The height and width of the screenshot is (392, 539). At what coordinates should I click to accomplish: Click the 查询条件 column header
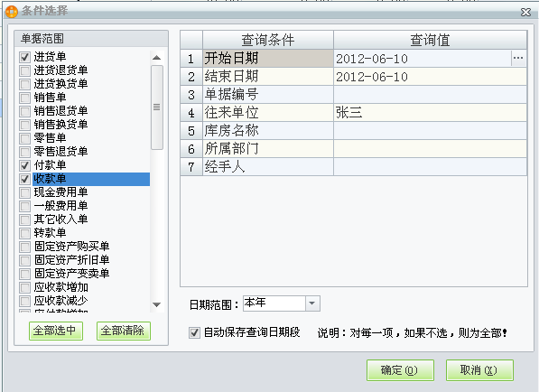268,40
